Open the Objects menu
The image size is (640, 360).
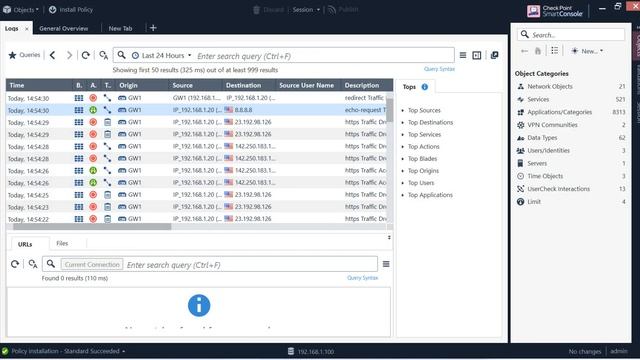click(x=21, y=9)
